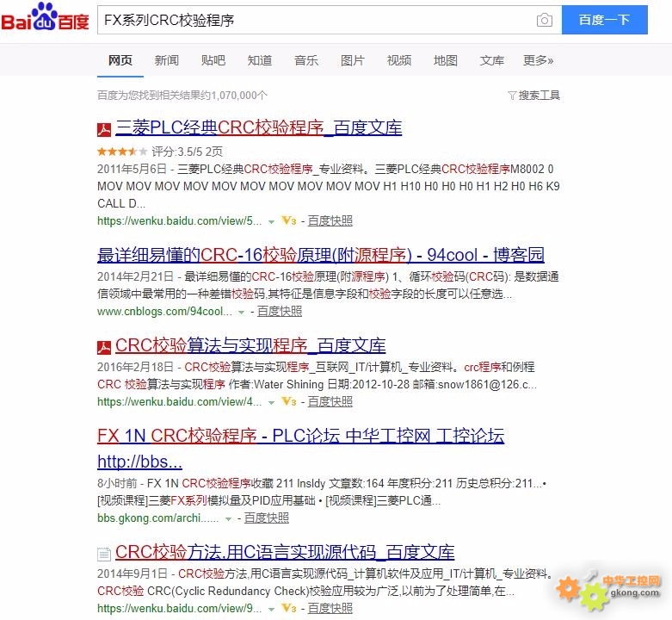Click snippet date 2011年5月6日

132,169
